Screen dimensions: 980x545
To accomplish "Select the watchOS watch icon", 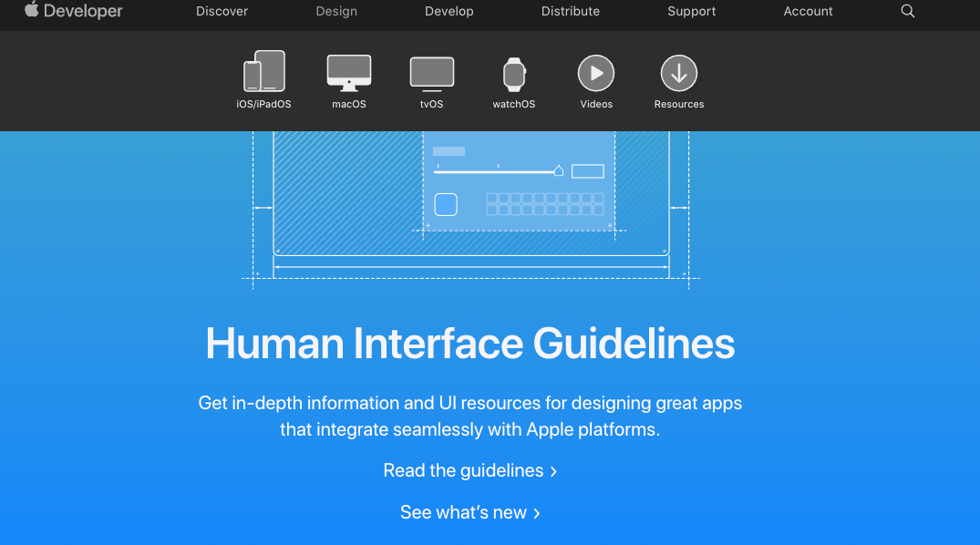I will (514, 75).
